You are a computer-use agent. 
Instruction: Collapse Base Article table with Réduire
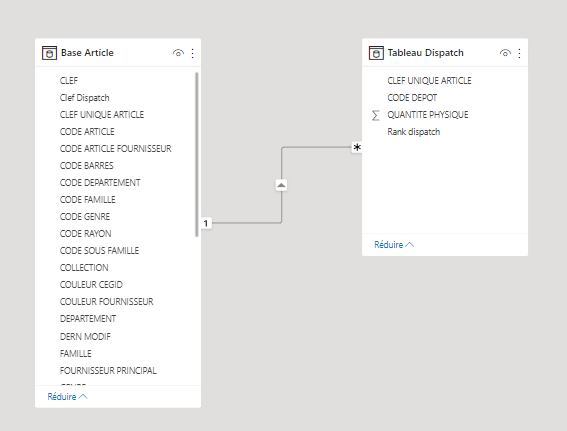pyautogui.click(x=67, y=397)
